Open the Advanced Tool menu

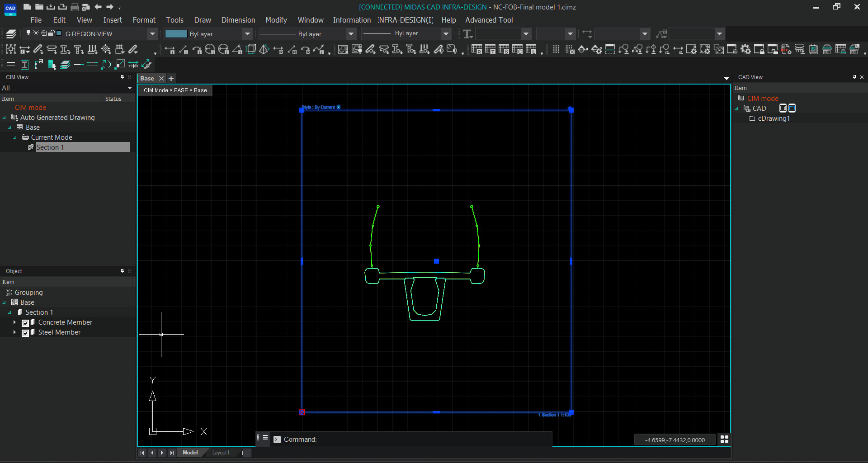click(489, 20)
